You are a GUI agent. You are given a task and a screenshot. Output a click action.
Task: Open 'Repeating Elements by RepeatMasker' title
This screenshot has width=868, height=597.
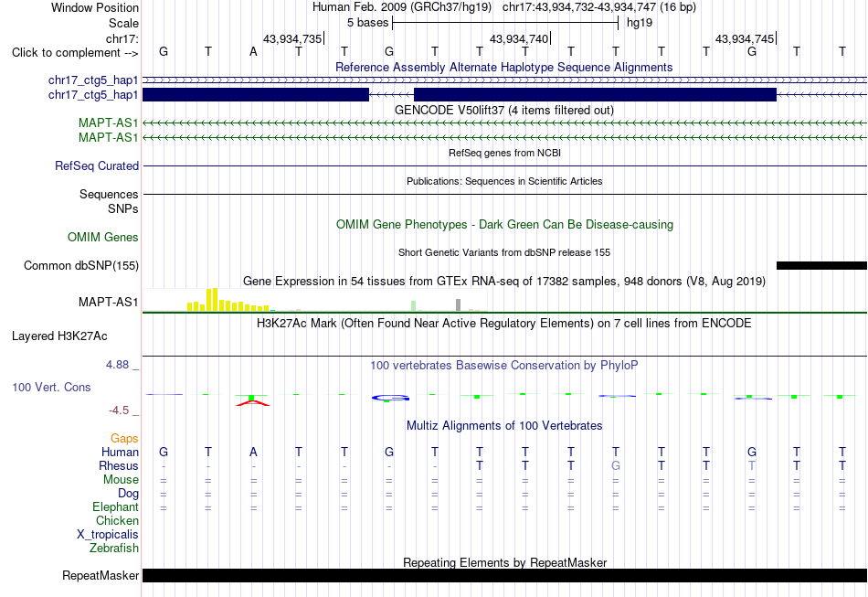tap(504, 562)
